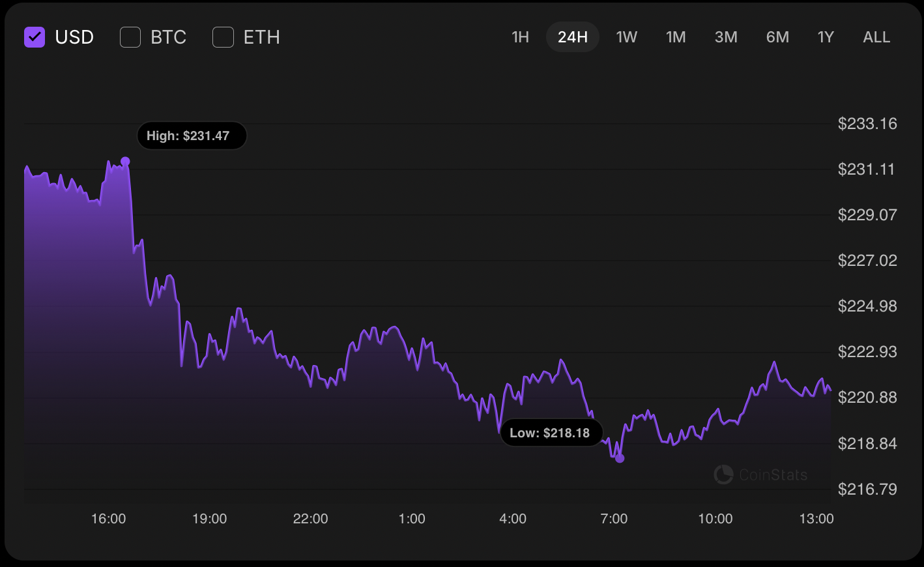Click the $233.16 price axis label
The height and width of the screenshot is (567, 924).
tap(867, 123)
